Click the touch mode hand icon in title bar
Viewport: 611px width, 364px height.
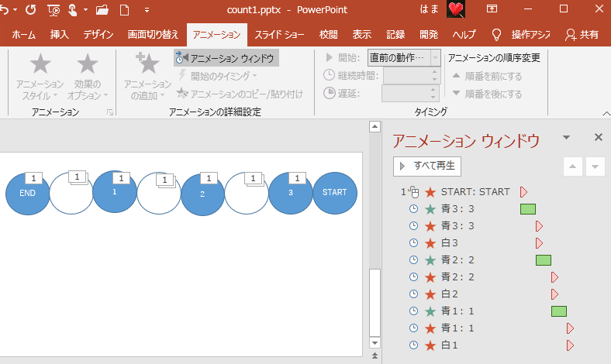click(x=74, y=10)
